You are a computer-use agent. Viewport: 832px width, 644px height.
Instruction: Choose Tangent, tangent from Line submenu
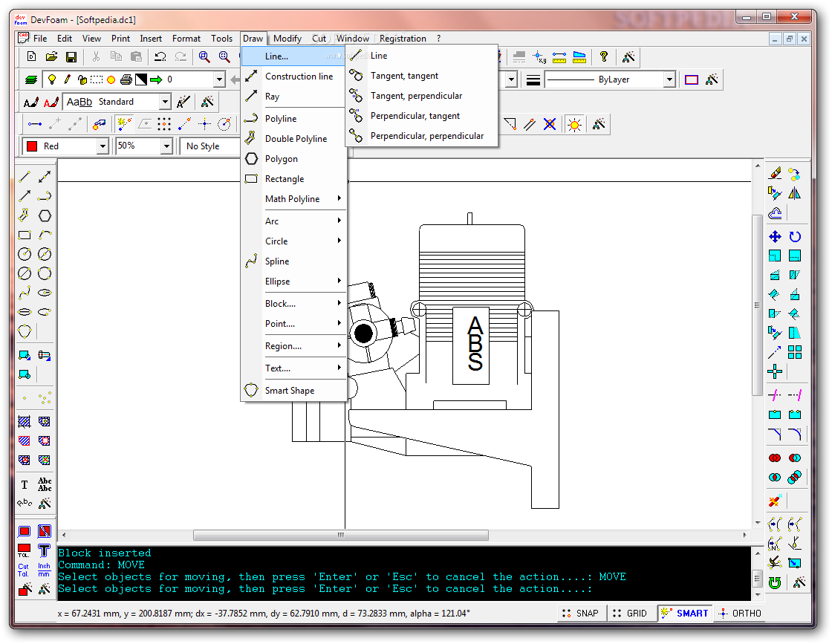[422, 76]
